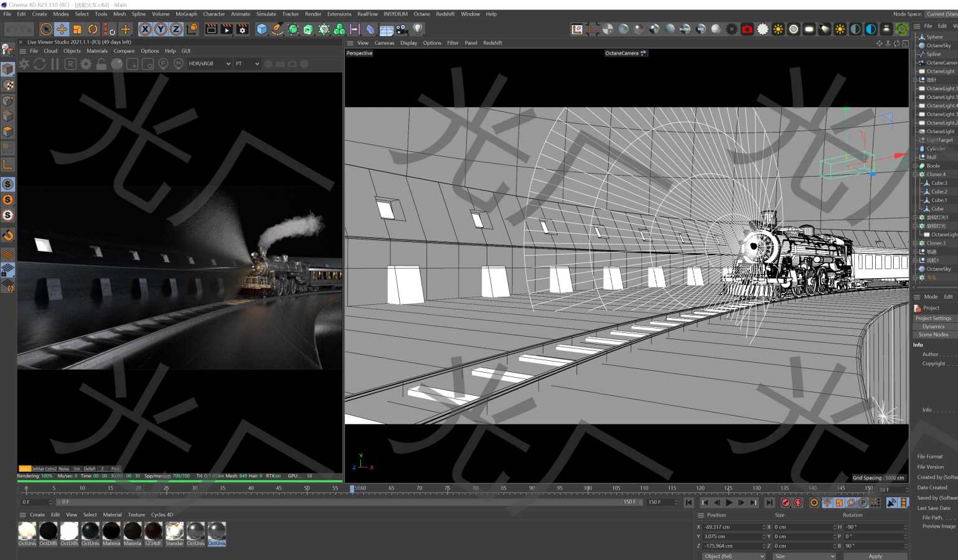
Task: Create an Octane Blend material
Action: (683, 29)
